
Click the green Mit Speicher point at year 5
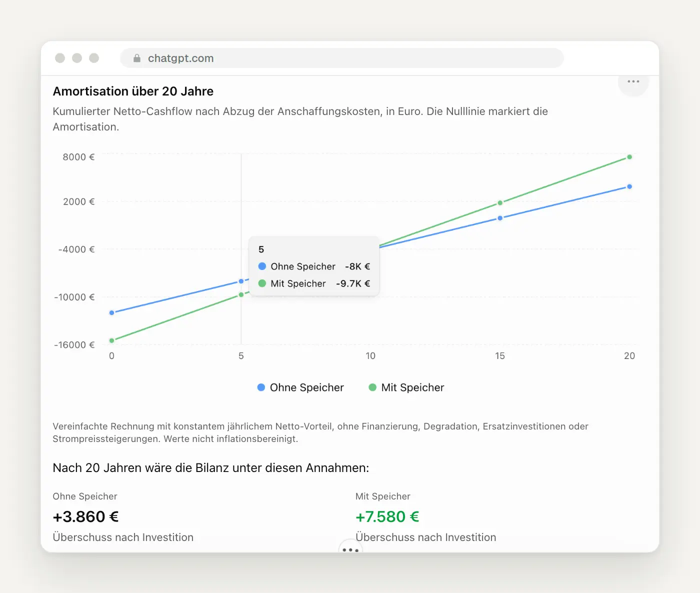[241, 294]
